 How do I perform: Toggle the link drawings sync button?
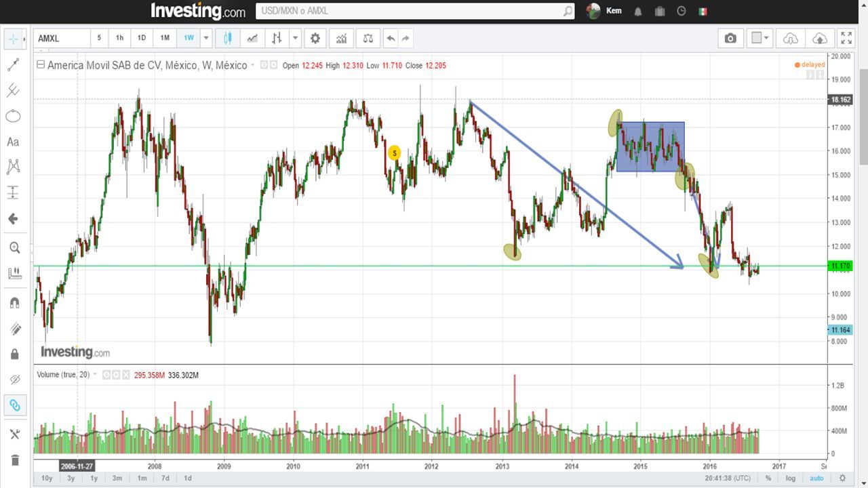click(14, 405)
